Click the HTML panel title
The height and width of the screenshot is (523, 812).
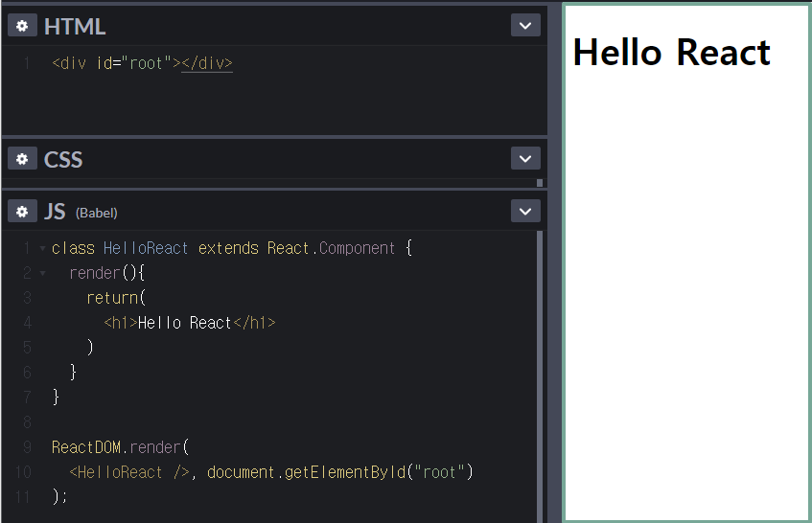[x=75, y=27]
